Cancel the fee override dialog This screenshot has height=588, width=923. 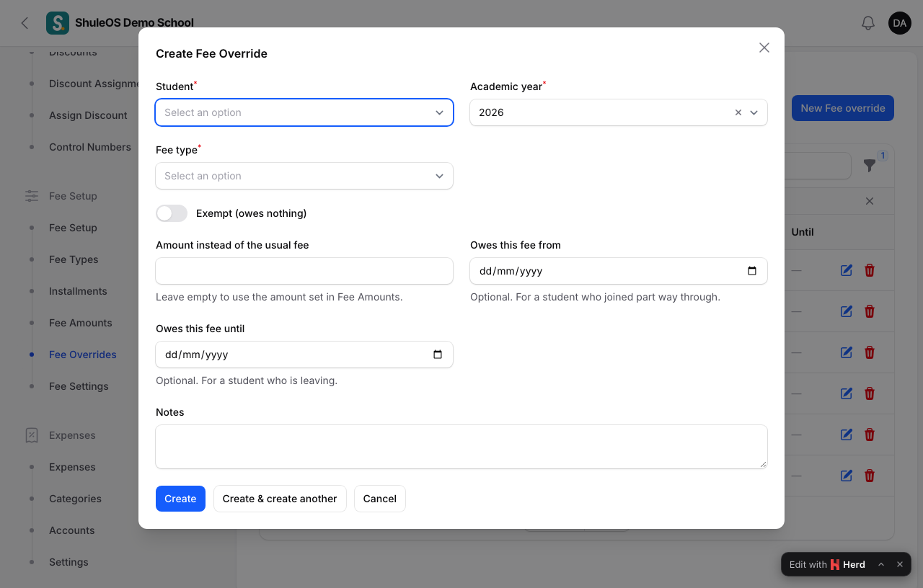pyautogui.click(x=380, y=499)
